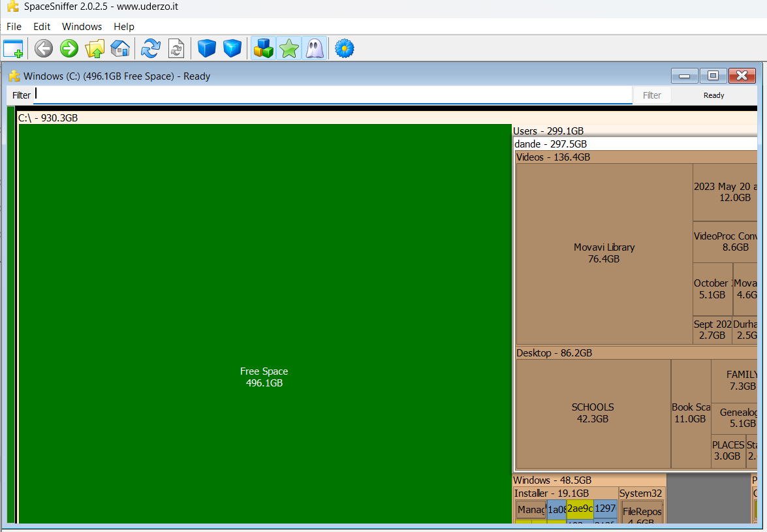This screenshot has width=767, height=532.
Task: Go up one level via folder arrow icon
Action: pos(95,49)
